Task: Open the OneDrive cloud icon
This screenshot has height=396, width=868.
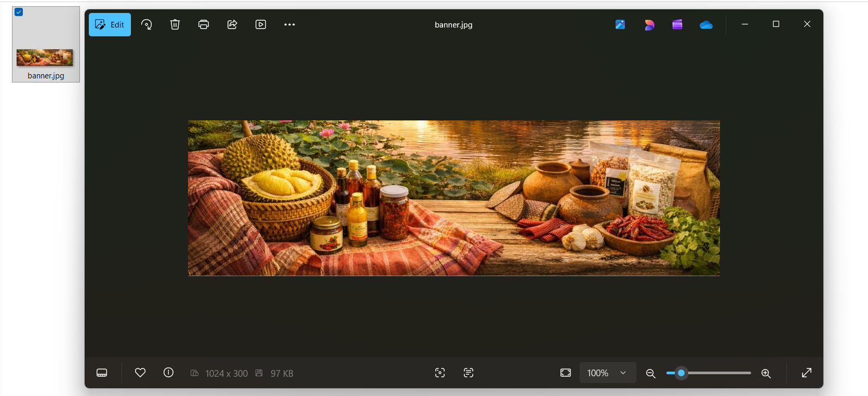Action: 706,24
